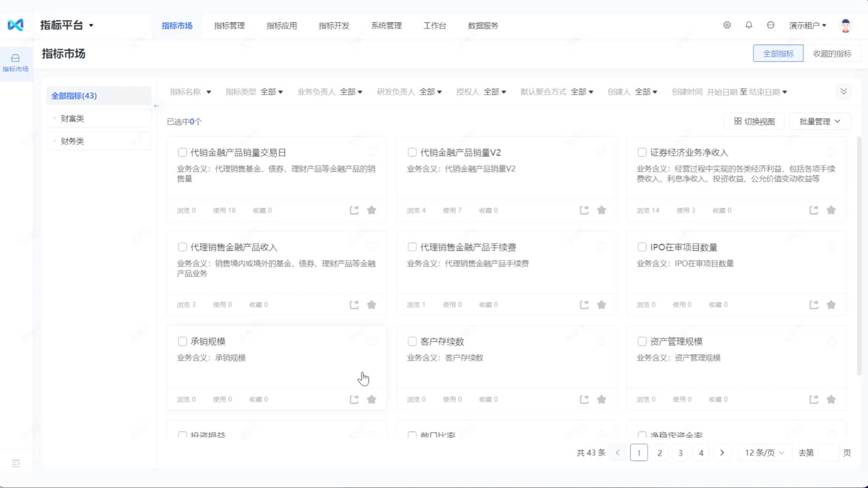This screenshot has height=488, width=868.
Task: Open the 指标名称 filter dropdown
Action: pos(190,92)
